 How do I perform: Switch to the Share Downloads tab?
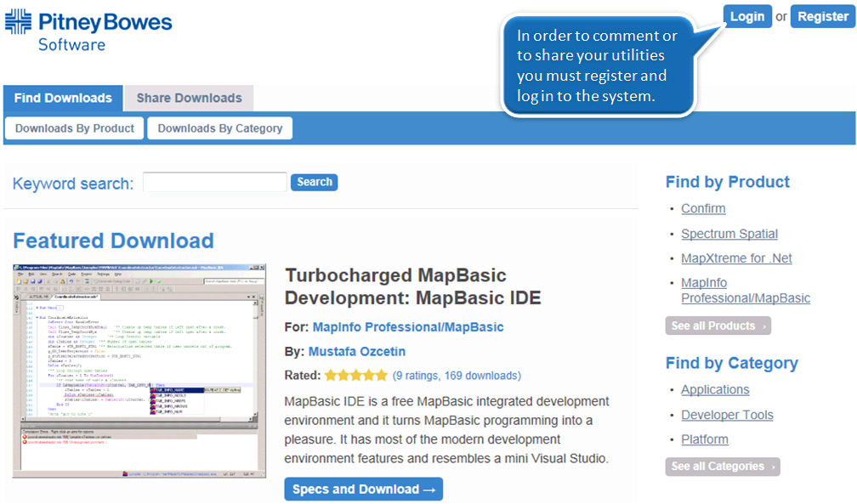click(189, 99)
